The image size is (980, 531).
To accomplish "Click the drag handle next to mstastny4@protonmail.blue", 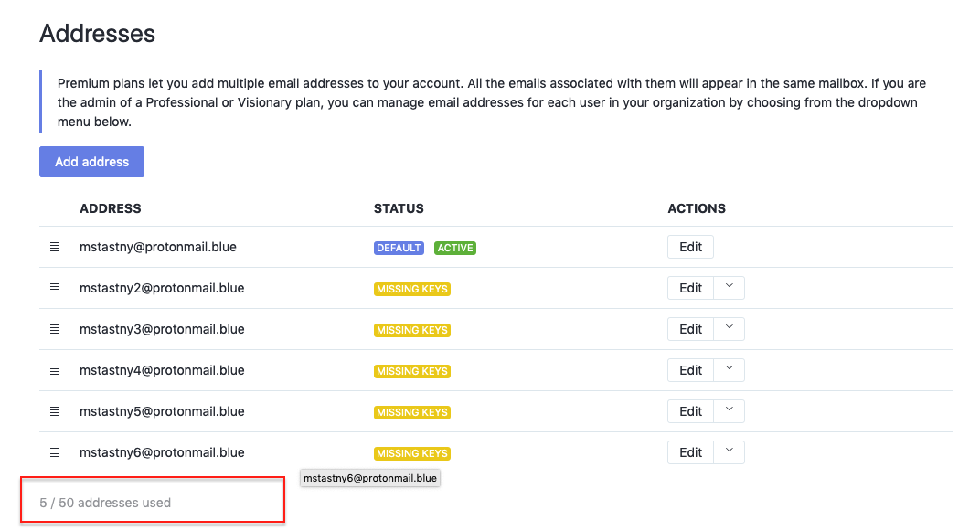I will [x=55, y=369].
